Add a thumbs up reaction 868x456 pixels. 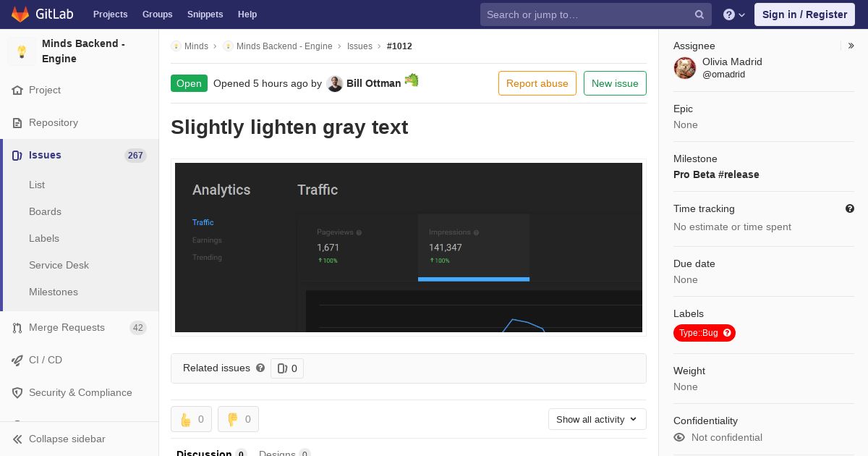click(192, 419)
